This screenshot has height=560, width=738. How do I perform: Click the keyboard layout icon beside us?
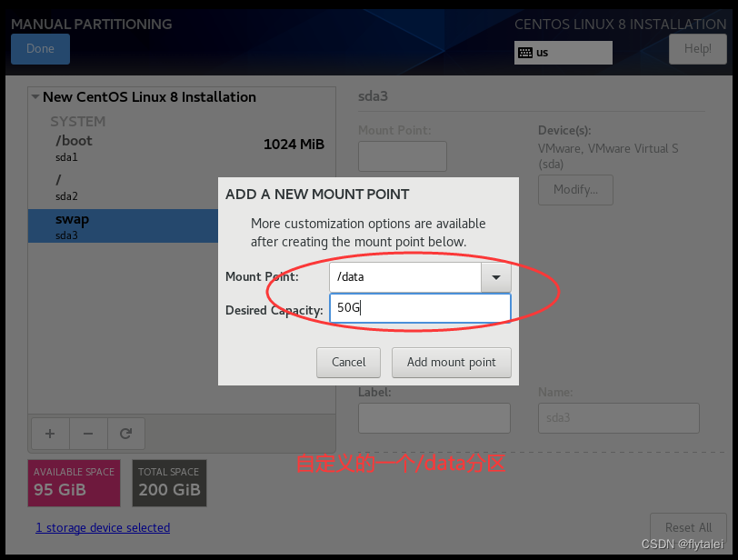pos(525,53)
